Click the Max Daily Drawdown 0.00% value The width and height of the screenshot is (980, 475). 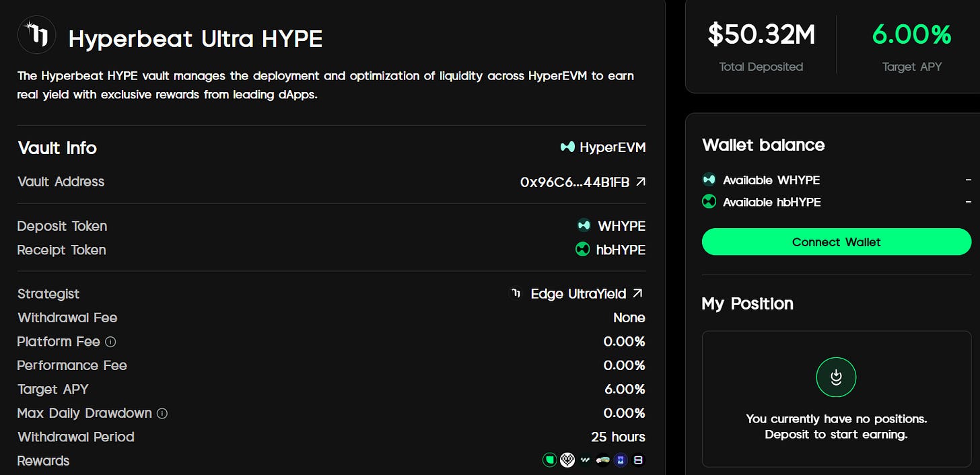[x=625, y=413]
